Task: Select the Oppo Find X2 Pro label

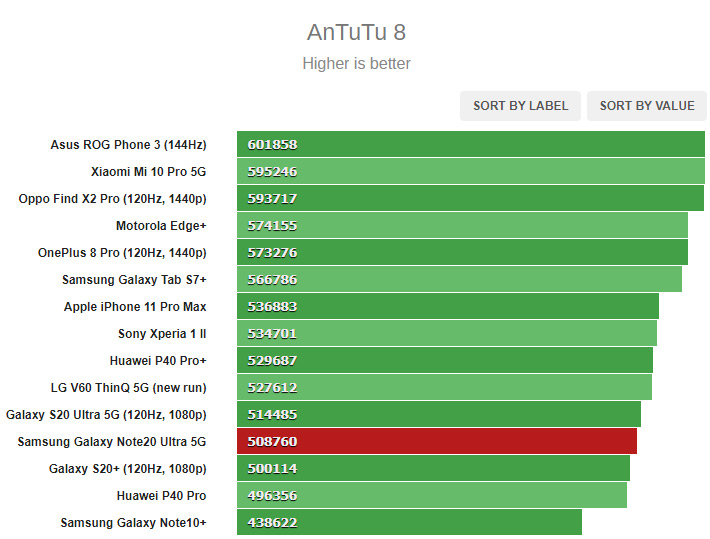Action: 112,199
